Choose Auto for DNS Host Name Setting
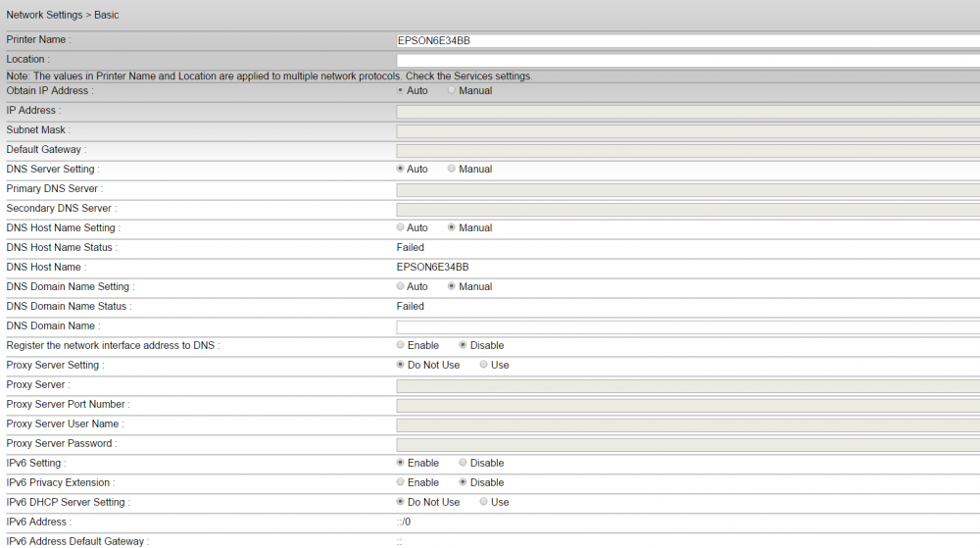This screenshot has width=980, height=548. tap(400, 227)
